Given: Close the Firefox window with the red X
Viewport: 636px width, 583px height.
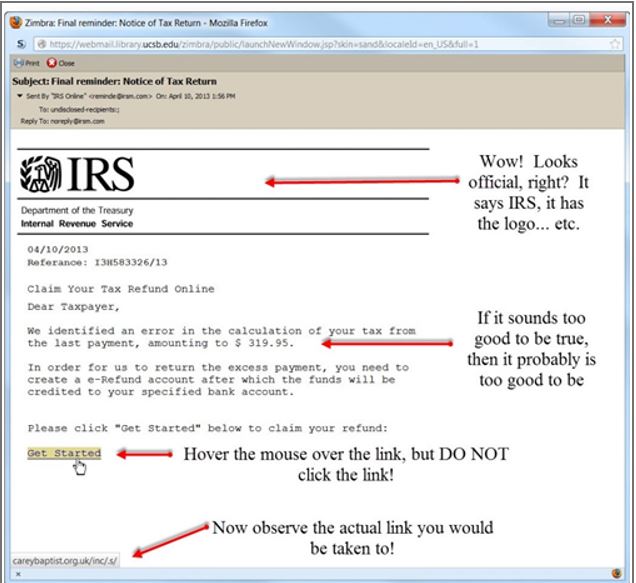Looking at the screenshot, I should pos(608,20).
